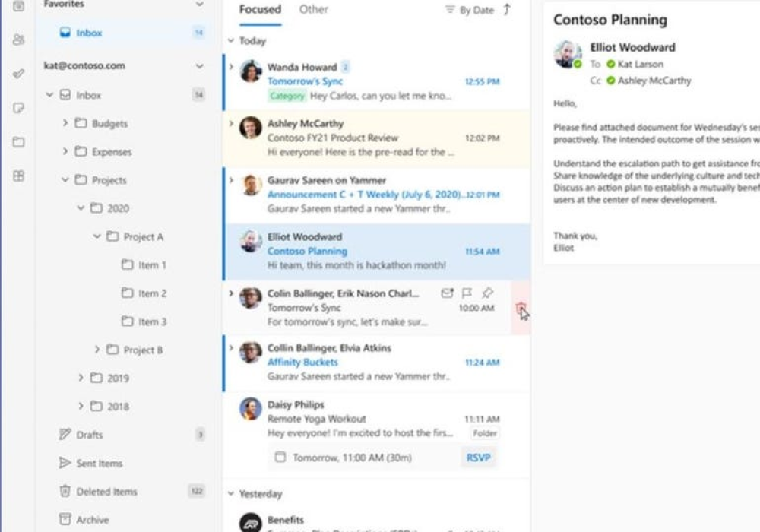Click Kat Larson in the To line
This screenshot has width=760, height=532.
640,64
